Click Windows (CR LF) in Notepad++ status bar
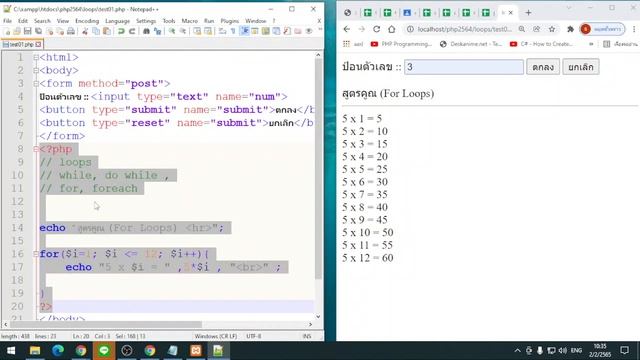Screen dimensions: 640x360 (x=216, y=336)
